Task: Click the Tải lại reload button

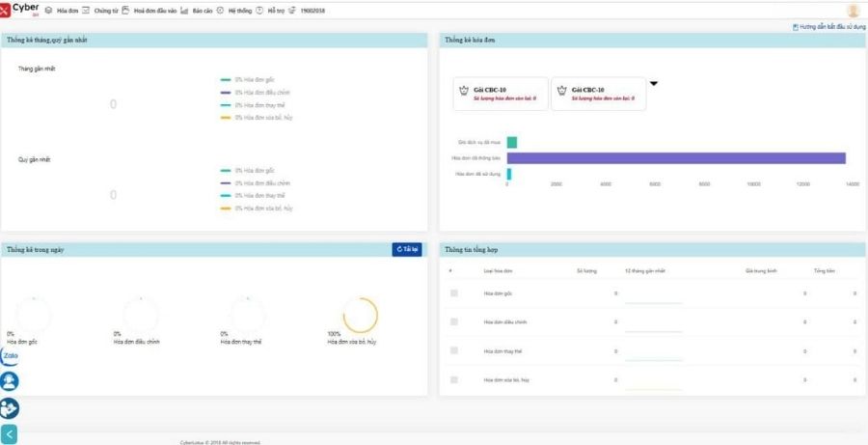Action: [x=407, y=250]
